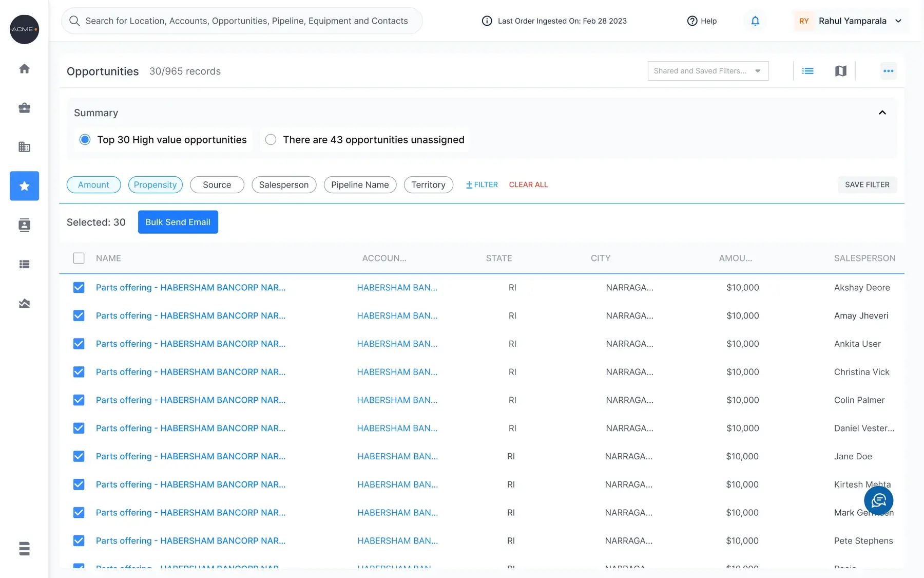Open the Accounts building icon
The width and height of the screenshot is (924, 578).
pyautogui.click(x=24, y=147)
